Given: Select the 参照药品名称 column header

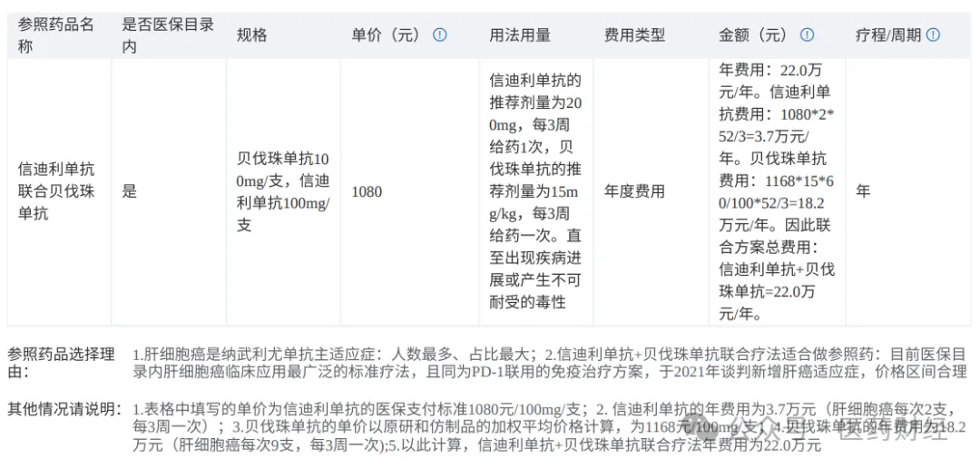Looking at the screenshot, I should pos(56,35).
